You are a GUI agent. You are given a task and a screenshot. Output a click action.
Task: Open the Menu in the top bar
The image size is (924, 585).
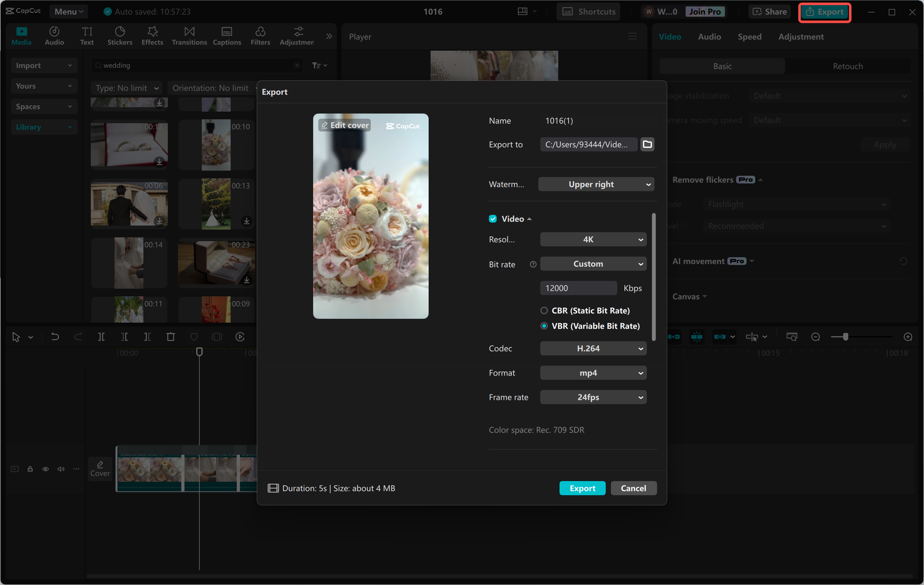(x=68, y=11)
